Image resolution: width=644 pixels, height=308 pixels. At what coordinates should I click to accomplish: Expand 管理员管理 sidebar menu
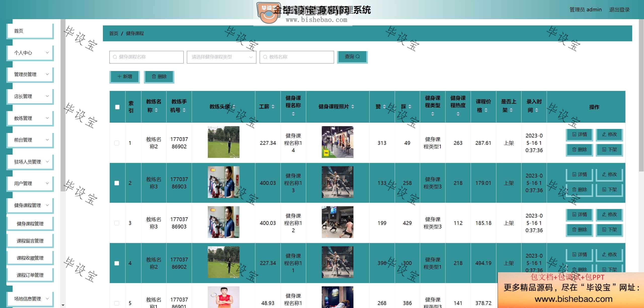pos(30,74)
